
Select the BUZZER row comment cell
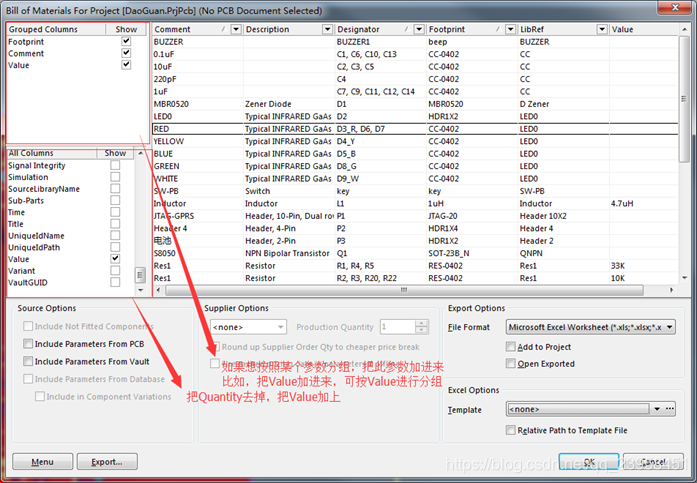(198, 42)
